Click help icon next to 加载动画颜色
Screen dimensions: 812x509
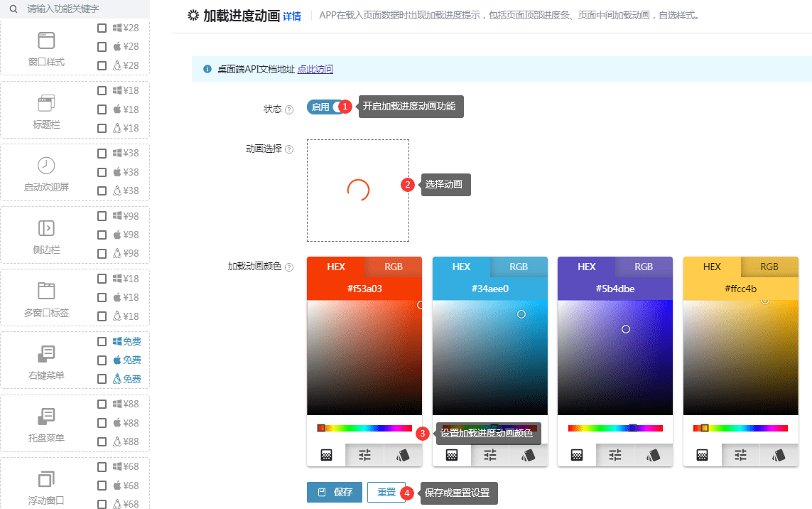point(289,267)
